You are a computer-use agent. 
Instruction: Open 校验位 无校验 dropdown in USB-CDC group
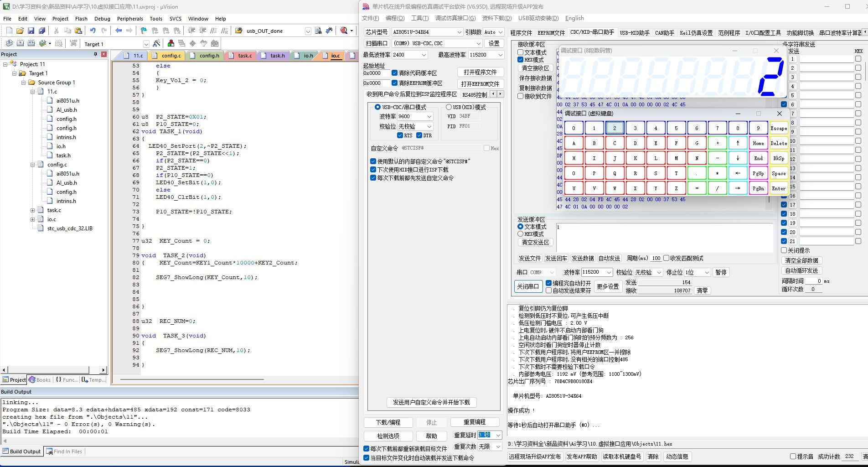point(429,126)
